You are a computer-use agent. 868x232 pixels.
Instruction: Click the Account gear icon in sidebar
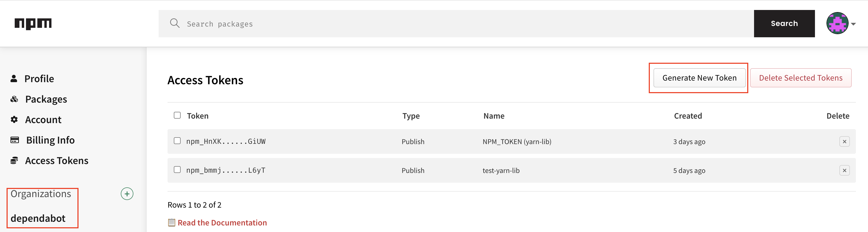point(14,119)
